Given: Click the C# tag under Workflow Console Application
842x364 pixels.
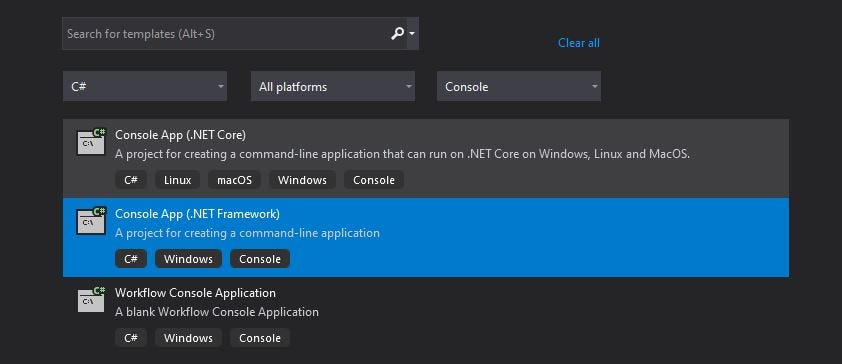Looking at the screenshot, I should [131, 338].
